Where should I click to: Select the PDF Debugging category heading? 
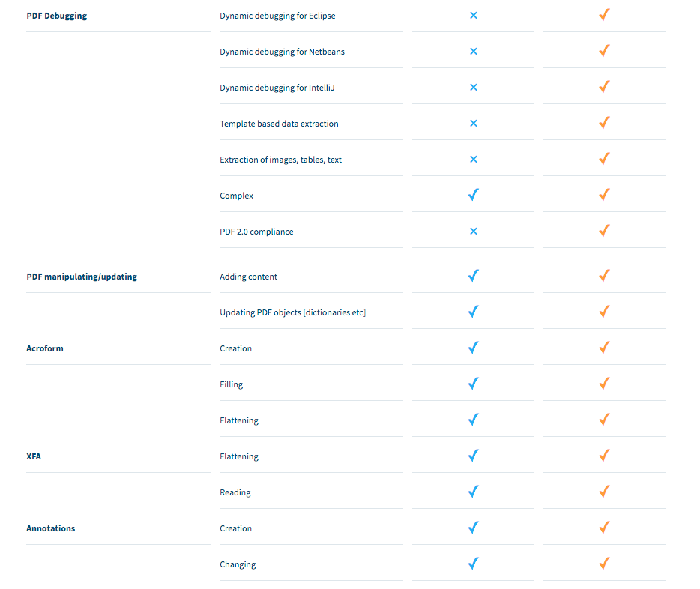coord(57,16)
